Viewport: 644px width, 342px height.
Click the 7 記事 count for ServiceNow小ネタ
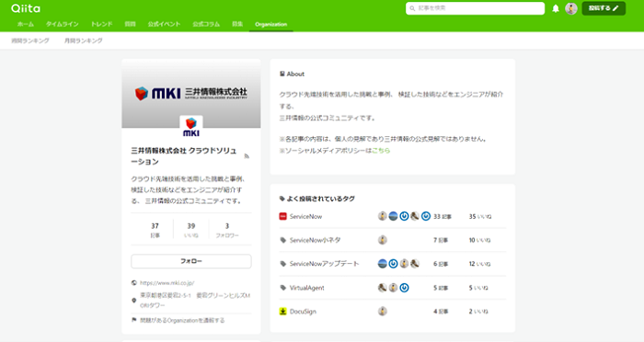(x=441, y=240)
